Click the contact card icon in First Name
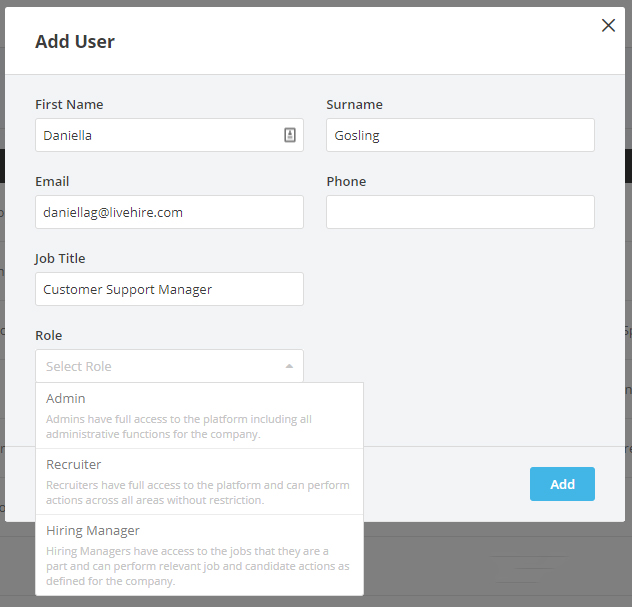This screenshot has height=607, width=632. point(290,135)
